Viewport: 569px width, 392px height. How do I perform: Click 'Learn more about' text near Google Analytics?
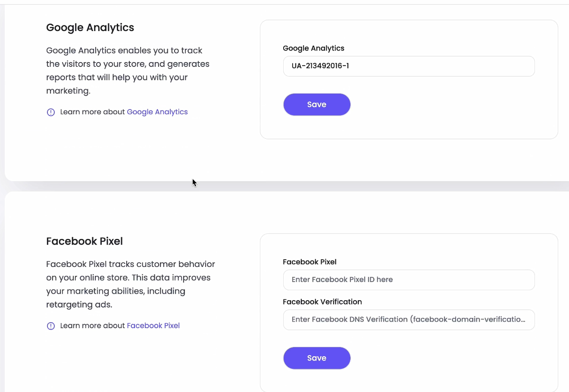(x=92, y=112)
